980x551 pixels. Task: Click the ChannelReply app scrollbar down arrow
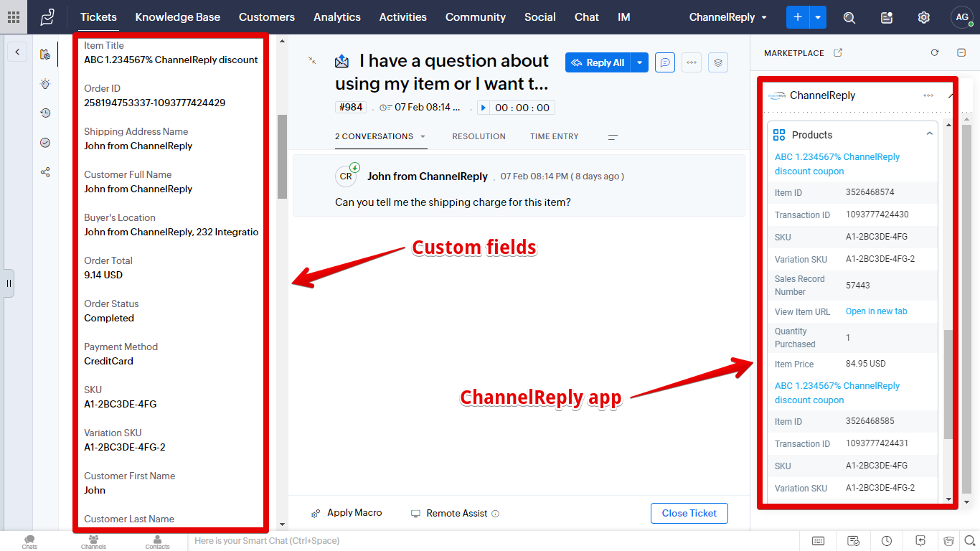click(948, 500)
